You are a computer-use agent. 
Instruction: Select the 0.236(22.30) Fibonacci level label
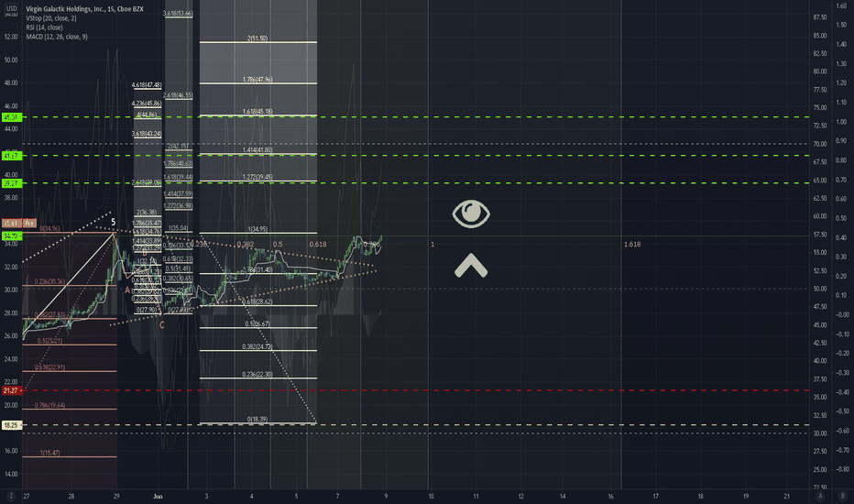(x=257, y=374)
